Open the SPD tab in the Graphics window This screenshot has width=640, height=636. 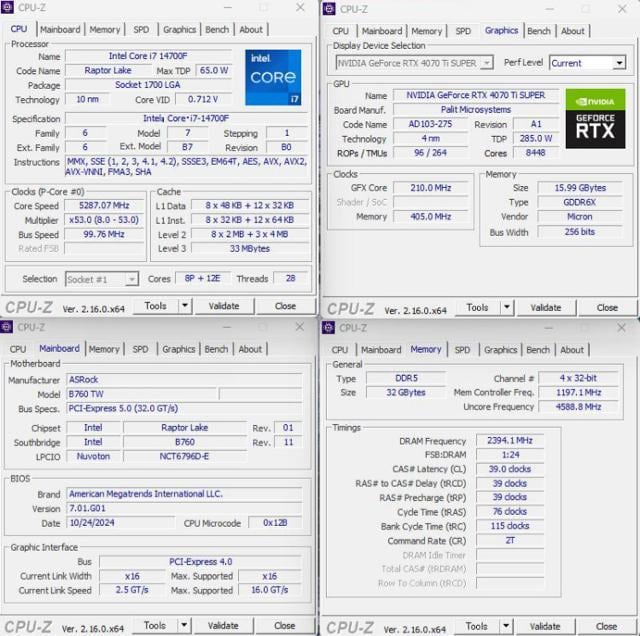pos(463,31)
